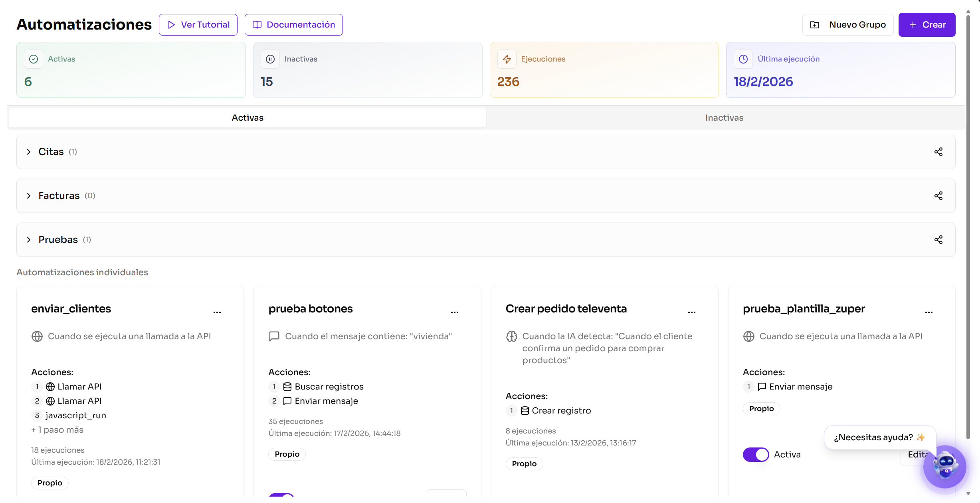Click the '35 ejecuciones' text
The image size is (980, 503).
(x=296, y=421)
